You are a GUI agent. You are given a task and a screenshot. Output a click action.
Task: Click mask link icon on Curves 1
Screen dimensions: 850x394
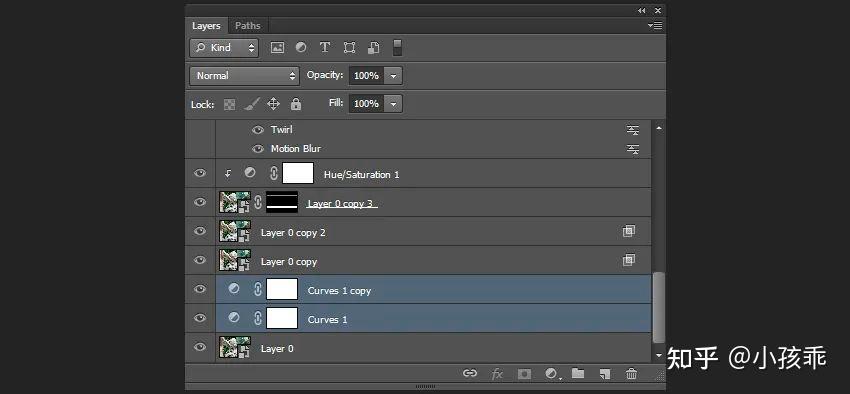[x=258, y=318]
